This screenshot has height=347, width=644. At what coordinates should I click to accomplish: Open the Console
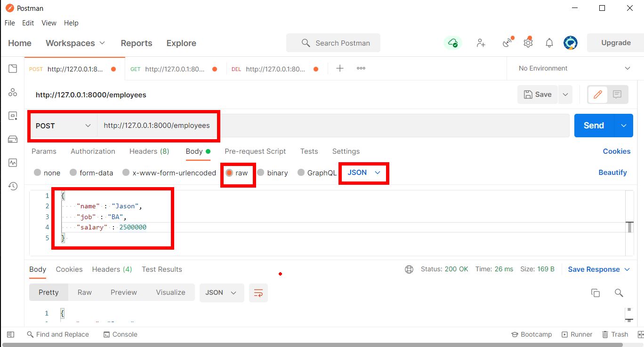[x=121, y=334]
